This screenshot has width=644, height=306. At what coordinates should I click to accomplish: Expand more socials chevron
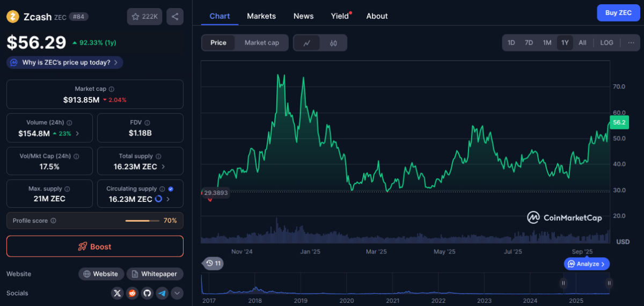(177, 293)
